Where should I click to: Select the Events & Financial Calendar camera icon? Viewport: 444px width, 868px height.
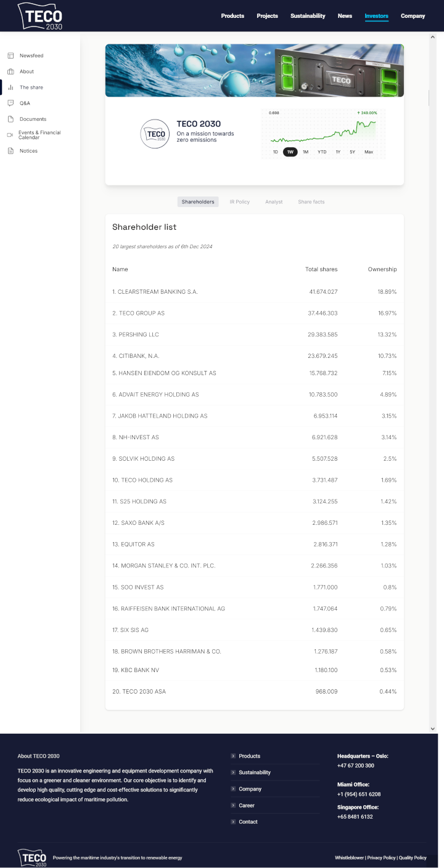tap(10, 135)
